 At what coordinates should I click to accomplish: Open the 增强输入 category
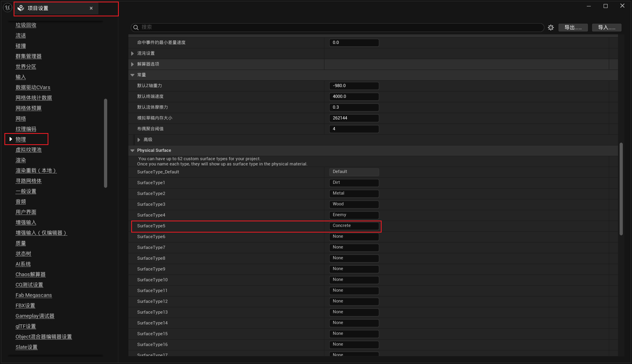[x=26, y=223]
